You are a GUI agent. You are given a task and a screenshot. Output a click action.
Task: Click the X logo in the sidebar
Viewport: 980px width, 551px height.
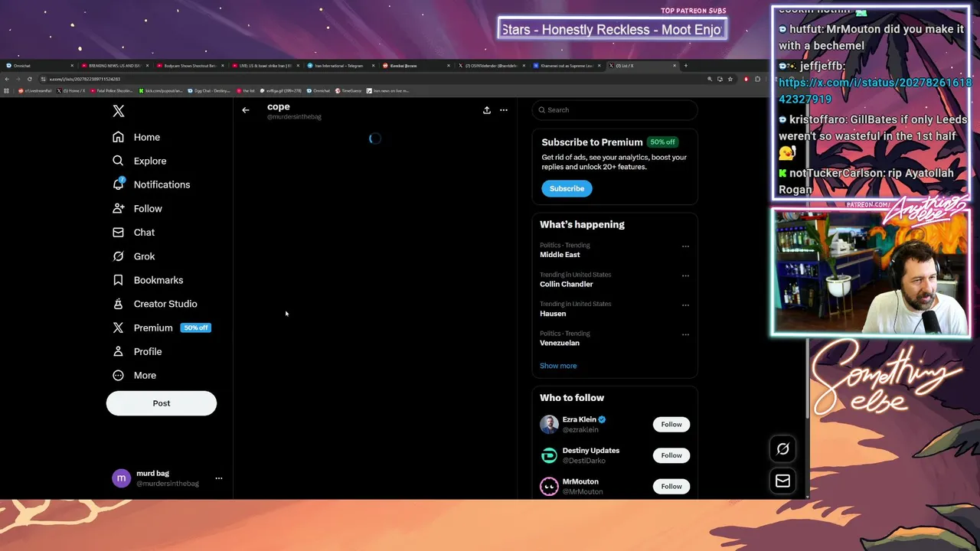coord(118,111)
